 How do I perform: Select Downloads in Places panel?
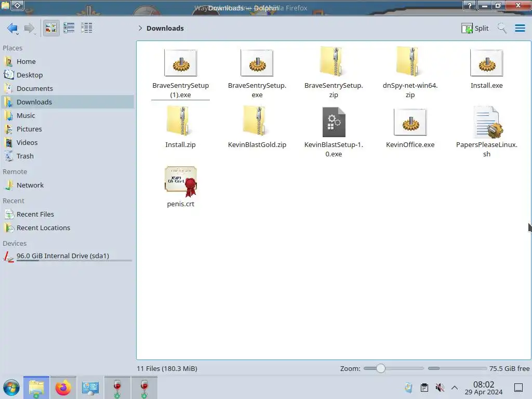pos(68,102)
